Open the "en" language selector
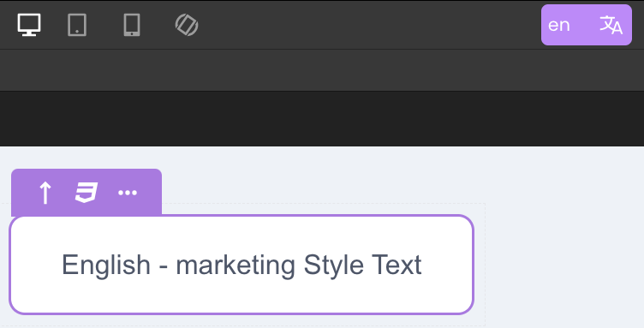Image resolution: width=644 pixels, height=328 pixels. click(559, 25)
